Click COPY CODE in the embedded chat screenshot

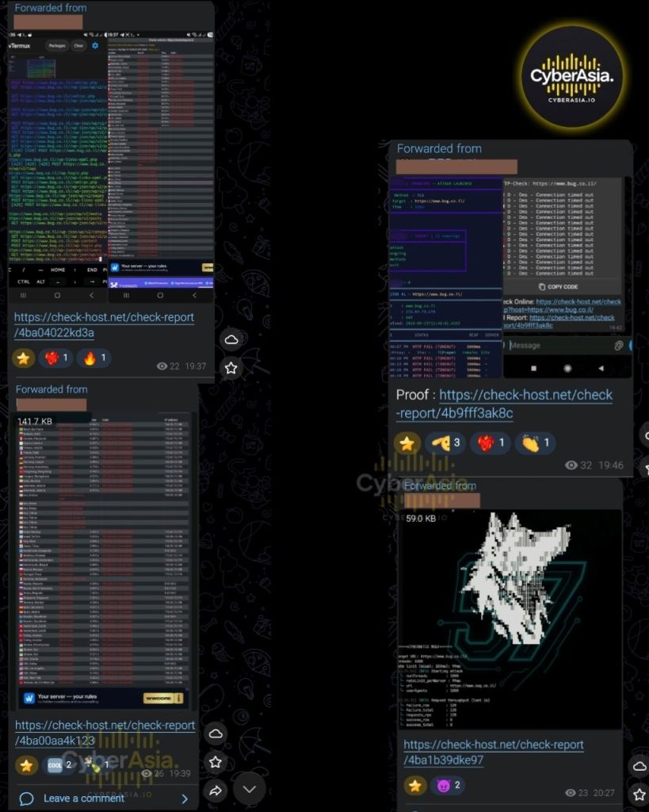(559, 287)
